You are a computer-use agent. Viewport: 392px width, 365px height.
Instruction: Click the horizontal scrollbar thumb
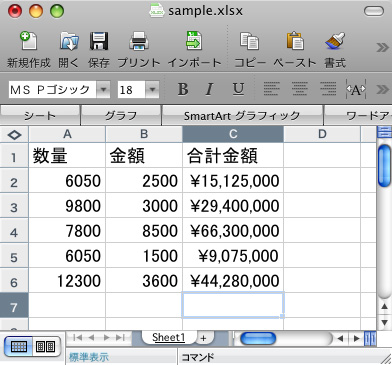point(258,339)
